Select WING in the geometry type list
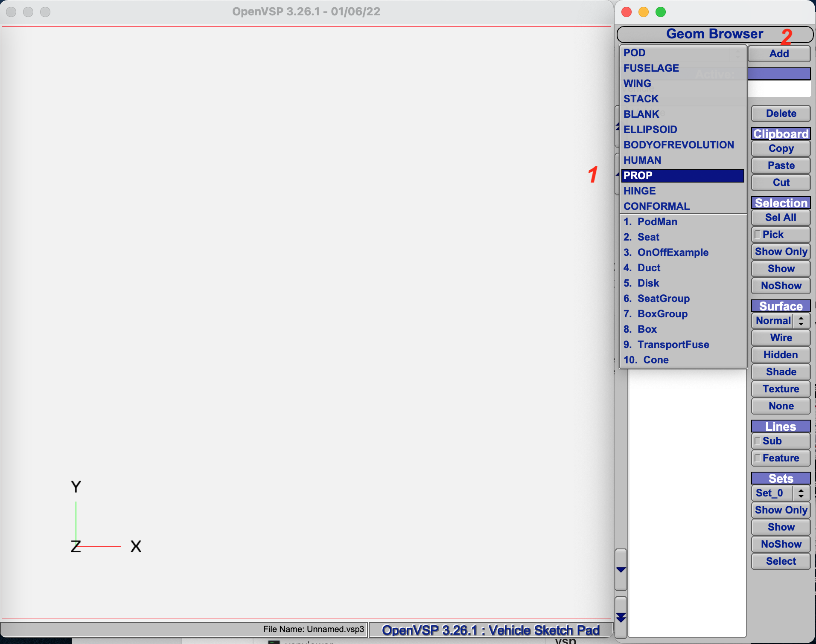The height and width of the screenshot is (644, 816). [x=637, y=84]
